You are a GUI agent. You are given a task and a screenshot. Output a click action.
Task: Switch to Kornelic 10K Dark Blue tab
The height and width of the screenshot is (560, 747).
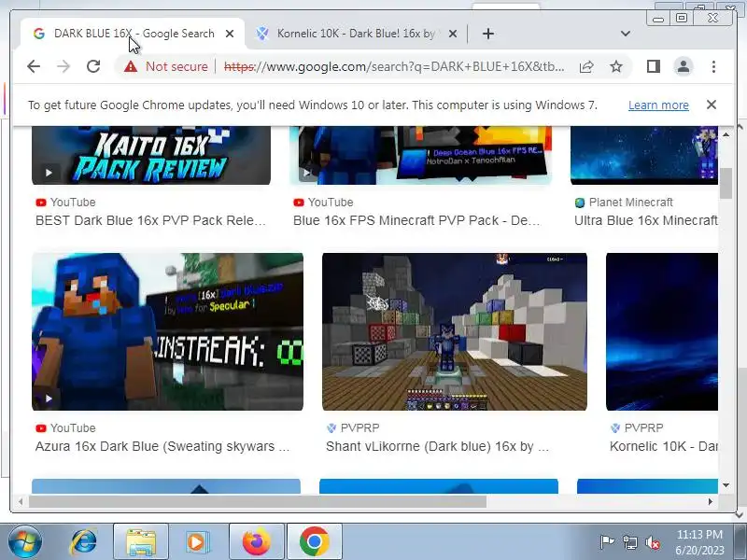click(357, 34)
